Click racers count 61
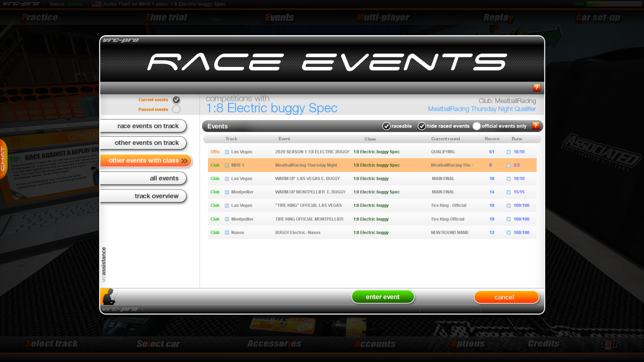The height and width of the screenshot is (362, 644). tap(492, 152)
